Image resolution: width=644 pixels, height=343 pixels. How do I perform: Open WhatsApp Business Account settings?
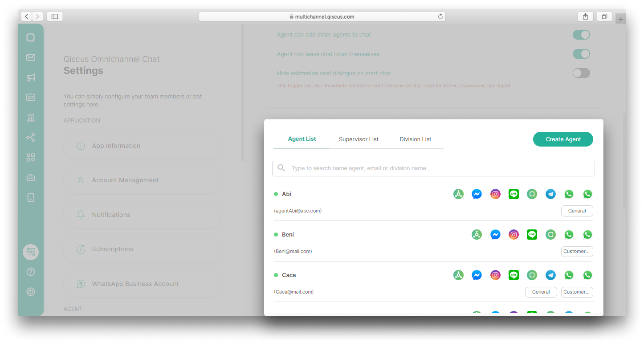click(143, 284)
